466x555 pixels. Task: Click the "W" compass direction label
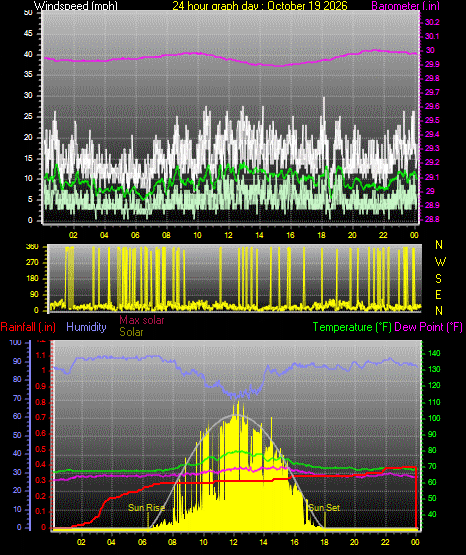[x=440, y=262]
